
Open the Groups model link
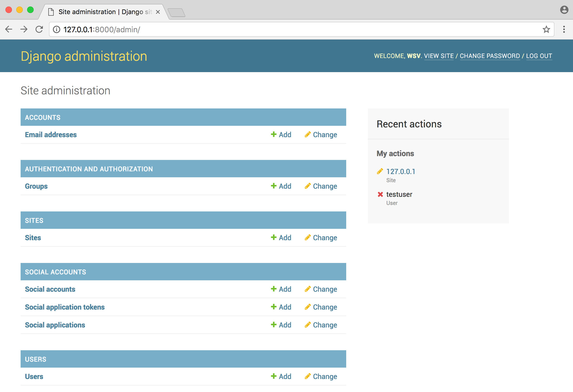(36, 186)
